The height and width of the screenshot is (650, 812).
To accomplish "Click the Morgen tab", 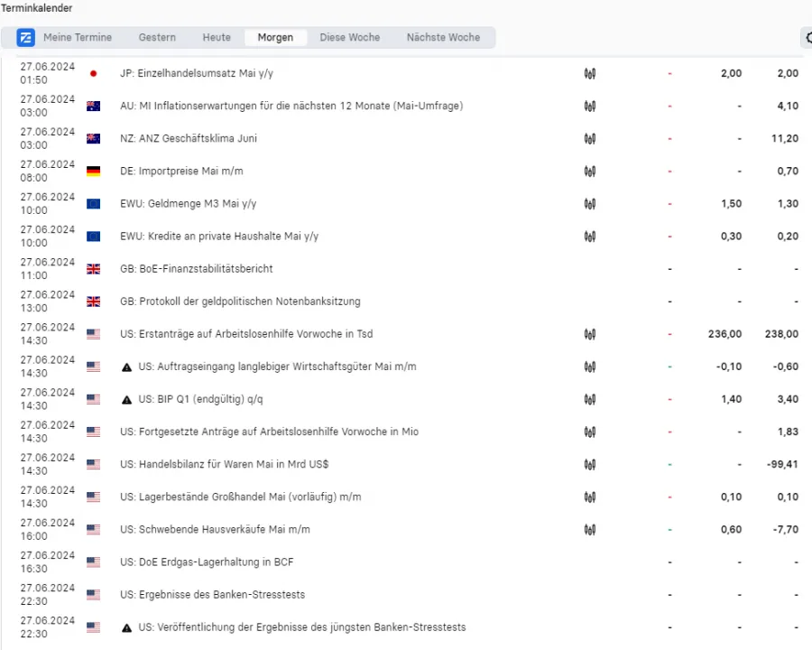I will (275, 38).
